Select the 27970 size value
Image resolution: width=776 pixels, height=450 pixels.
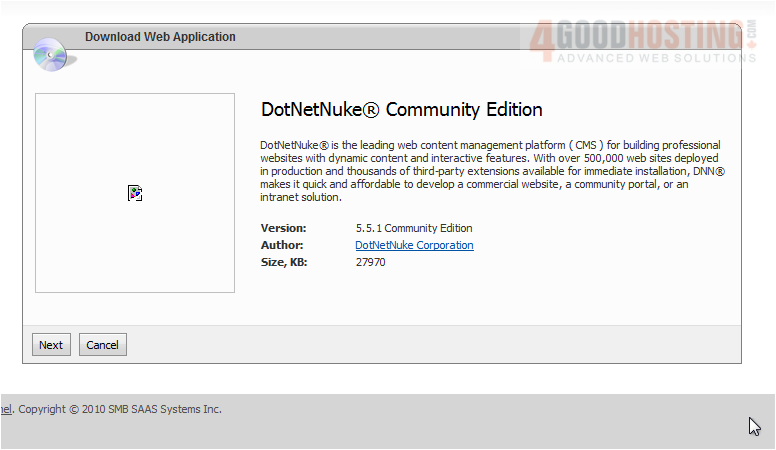point(370,262)
